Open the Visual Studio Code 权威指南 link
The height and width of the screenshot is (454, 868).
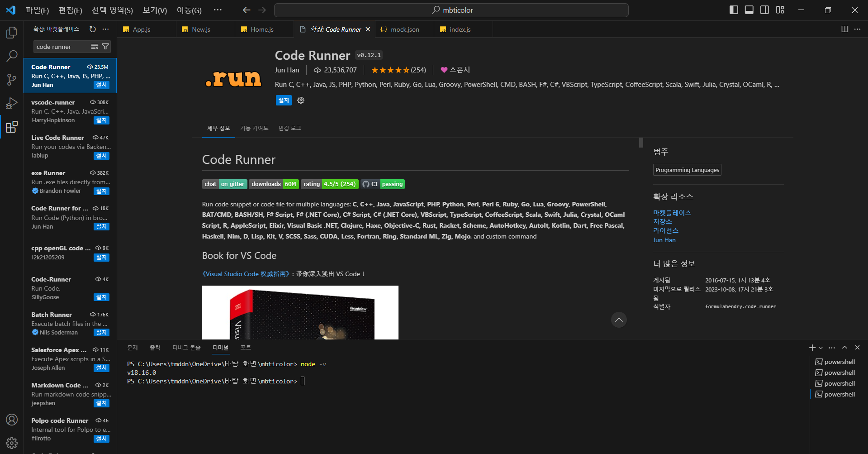point(246,274)
